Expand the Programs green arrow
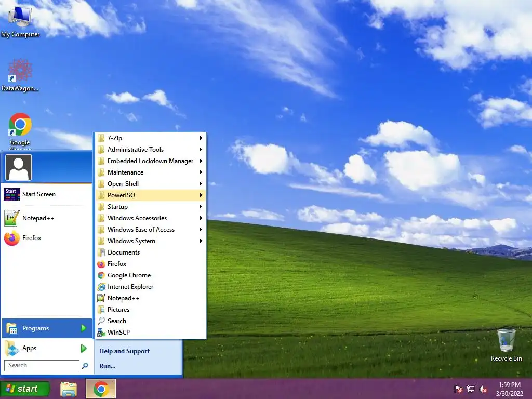 [x=84, y=328]
